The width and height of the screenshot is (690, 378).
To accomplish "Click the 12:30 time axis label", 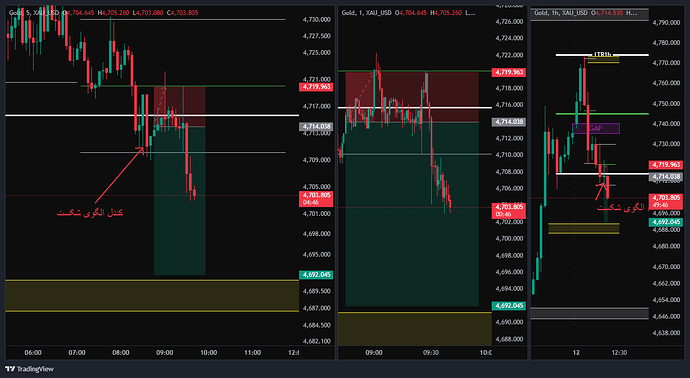I will pyautogui.click(x=619, y=353).
